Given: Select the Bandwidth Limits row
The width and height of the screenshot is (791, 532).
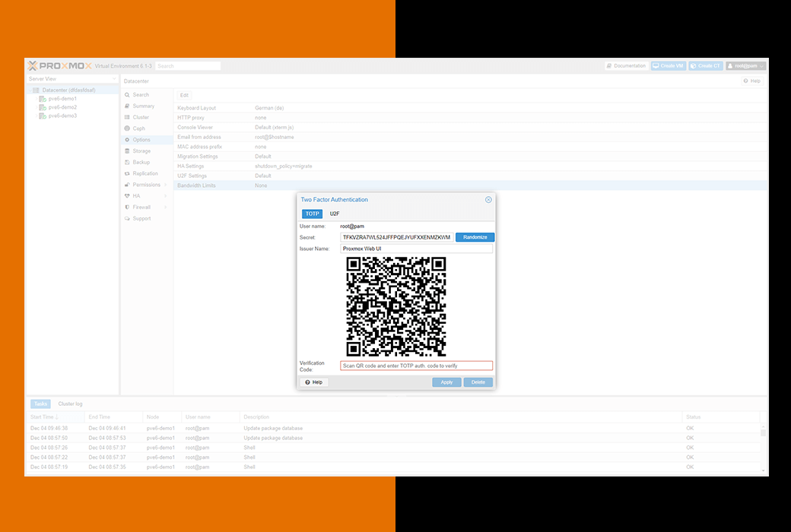Looking at the screenshot, I should coord(471,185).
